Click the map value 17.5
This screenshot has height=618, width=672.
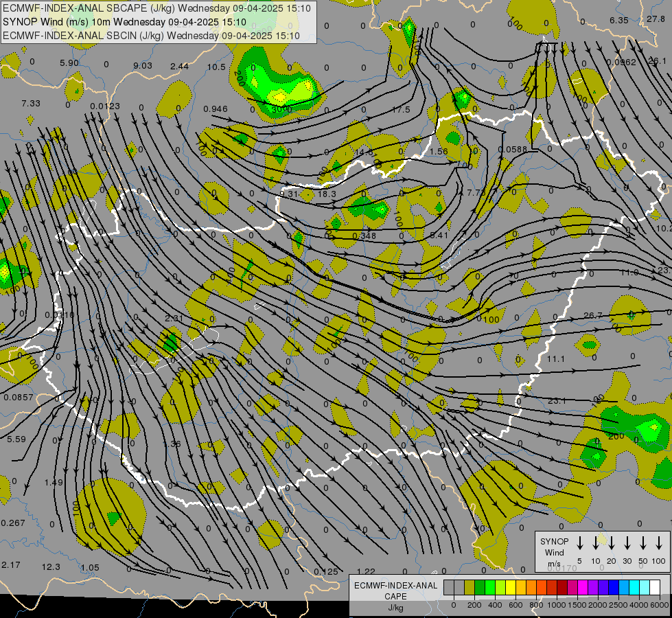[x=401, y=110]
